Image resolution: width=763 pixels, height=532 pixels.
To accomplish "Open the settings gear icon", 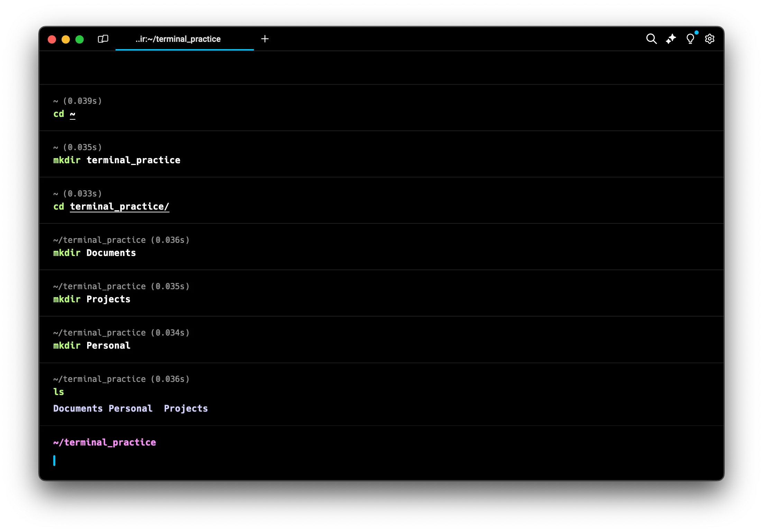I will (x=709, y=39).
